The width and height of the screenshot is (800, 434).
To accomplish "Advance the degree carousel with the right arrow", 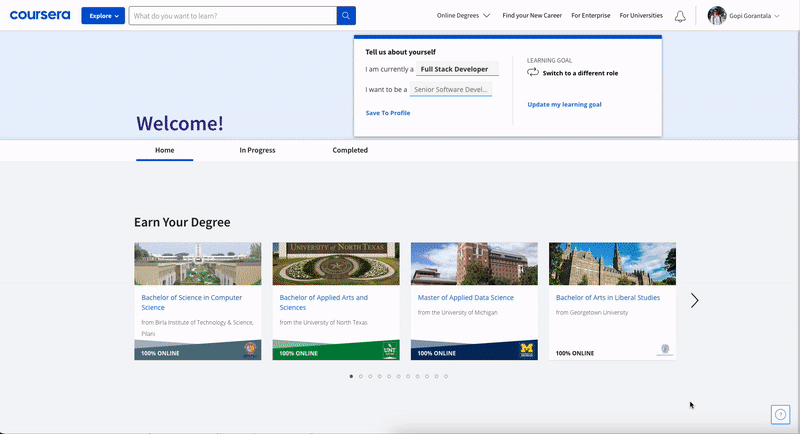I will click(694, 300).
